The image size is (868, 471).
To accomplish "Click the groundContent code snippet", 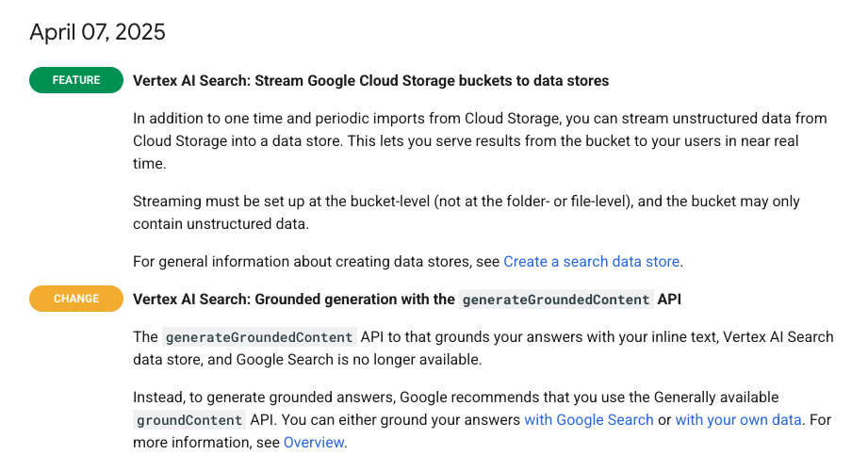I will [x=189, y=420].
